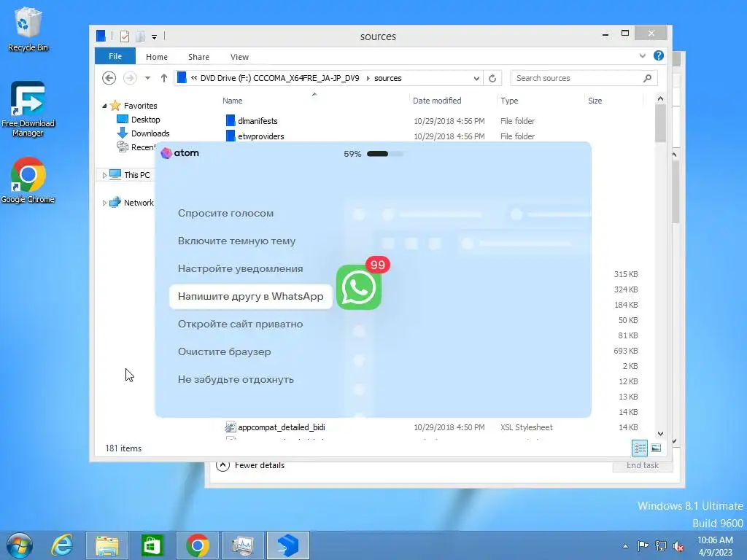Click the DVD Drive (F:) breadcrumb segment
Viewport: 747px width, 560px height.
[x=279, y=78]
